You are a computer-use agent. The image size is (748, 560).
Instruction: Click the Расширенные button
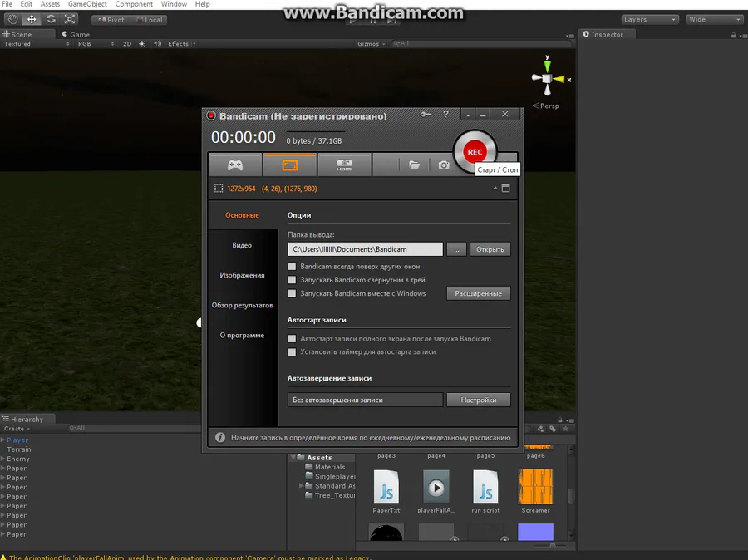[479, 293]
